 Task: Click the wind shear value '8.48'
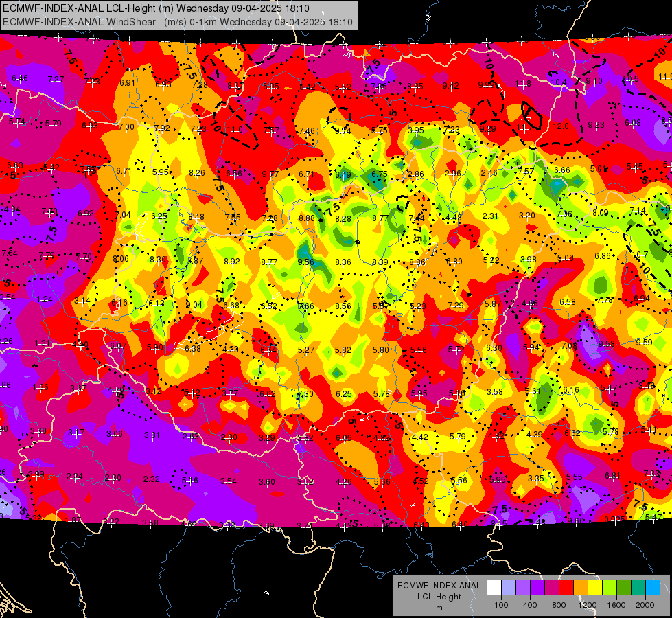point(196,216)
